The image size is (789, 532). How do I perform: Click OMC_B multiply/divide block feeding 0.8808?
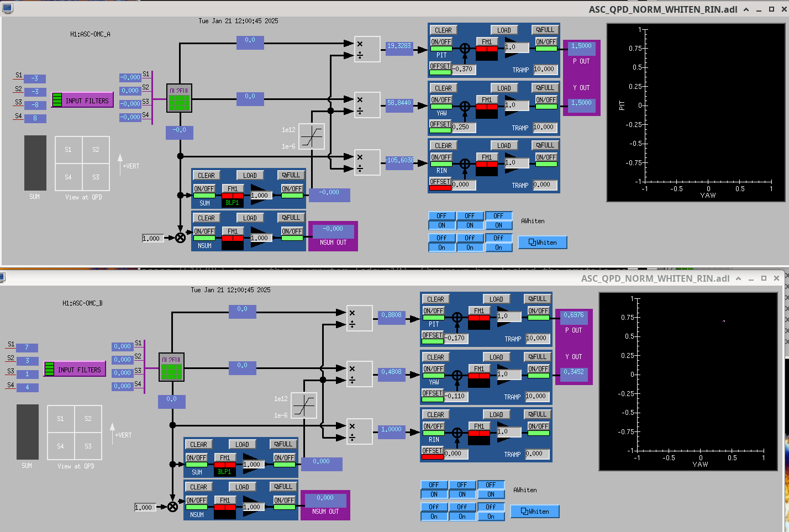pos(359,318)
